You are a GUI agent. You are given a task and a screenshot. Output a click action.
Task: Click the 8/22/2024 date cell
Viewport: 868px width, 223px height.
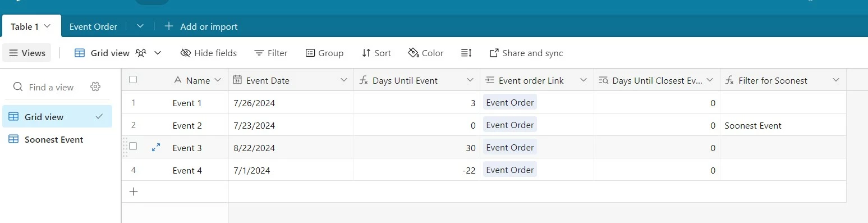(291, 148)
